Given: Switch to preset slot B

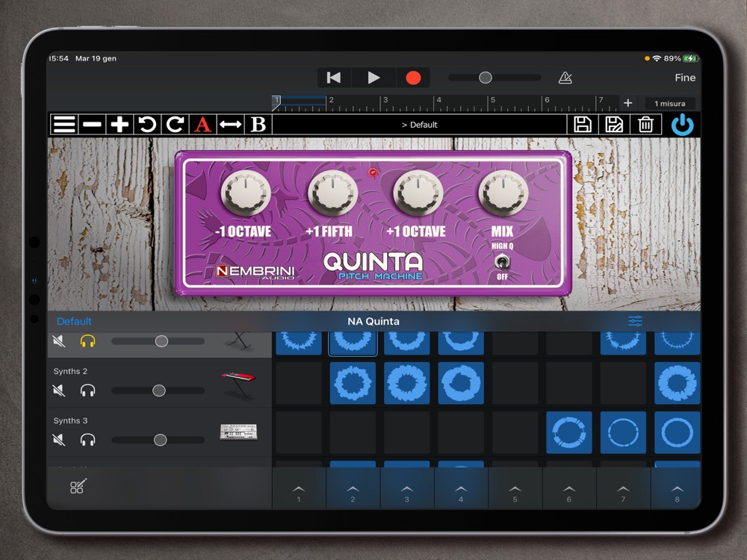Looking at the screenshot, I should point(258,125).
